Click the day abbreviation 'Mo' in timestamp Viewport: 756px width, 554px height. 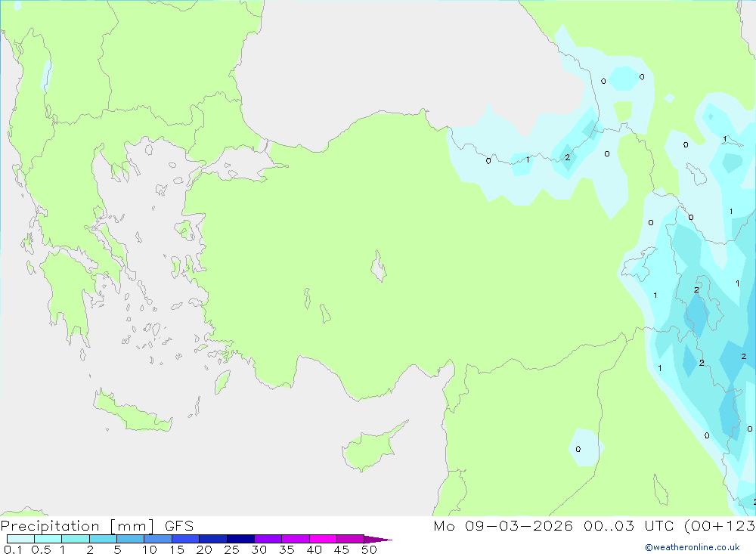pyautogui.click(x=444, y=525)
